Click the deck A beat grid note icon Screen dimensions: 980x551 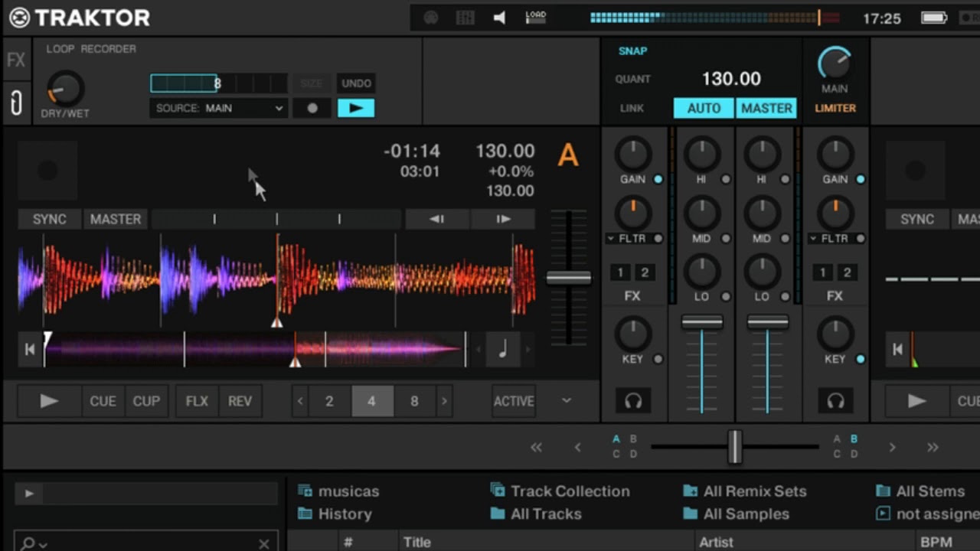503,350
